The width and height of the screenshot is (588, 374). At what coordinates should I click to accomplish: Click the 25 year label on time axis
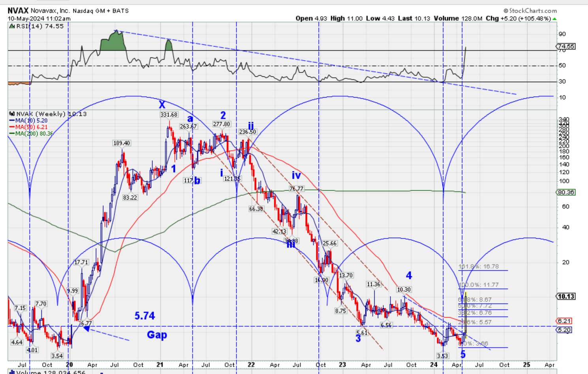click(x=526, y=365)
